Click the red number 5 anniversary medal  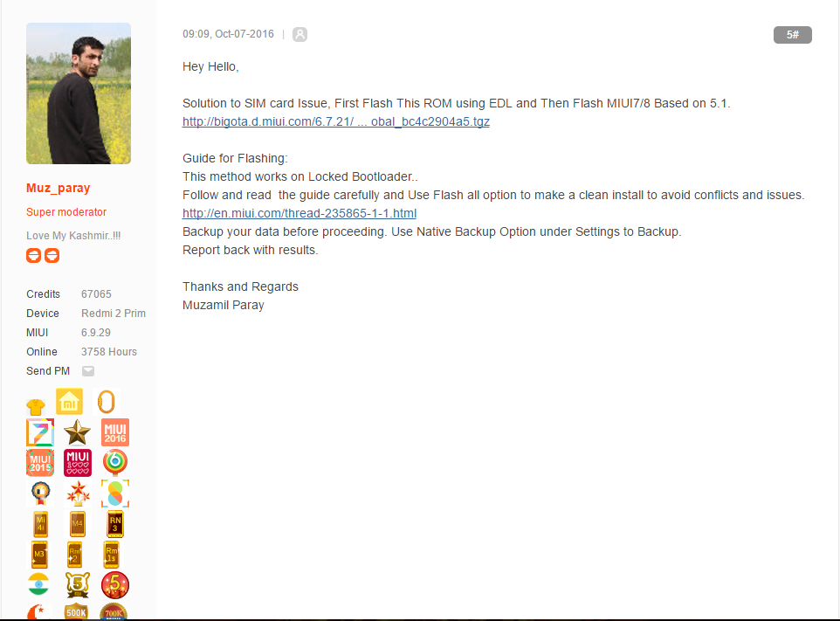[115, 584]
